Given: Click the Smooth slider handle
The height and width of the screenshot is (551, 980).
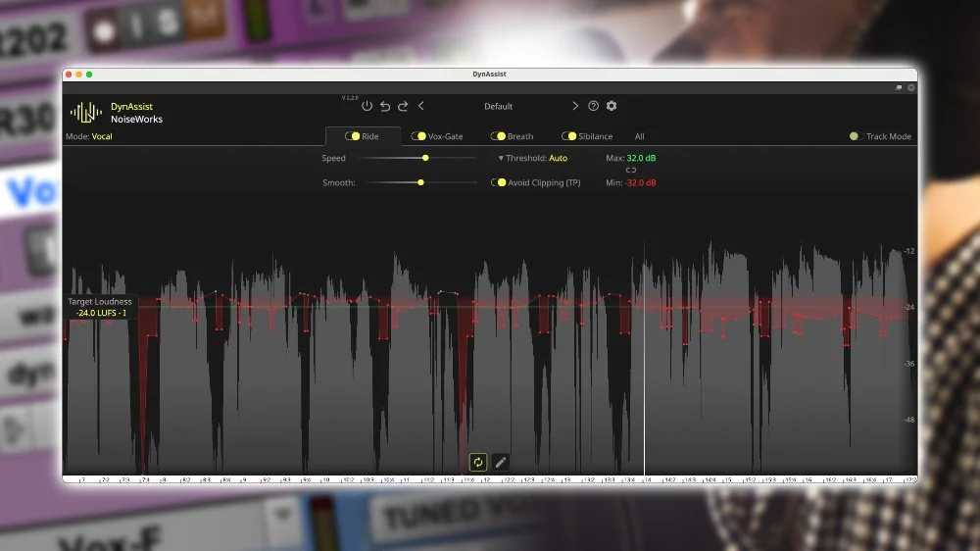Looking at the screenshot, I should (x=420, y=182).
